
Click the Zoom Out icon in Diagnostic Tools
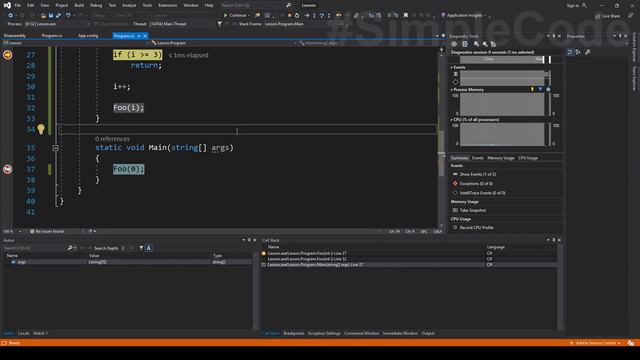pos(485,44)
